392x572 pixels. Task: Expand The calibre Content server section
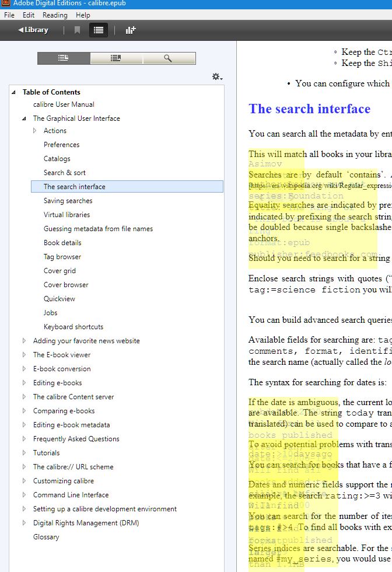pos(24,396)
